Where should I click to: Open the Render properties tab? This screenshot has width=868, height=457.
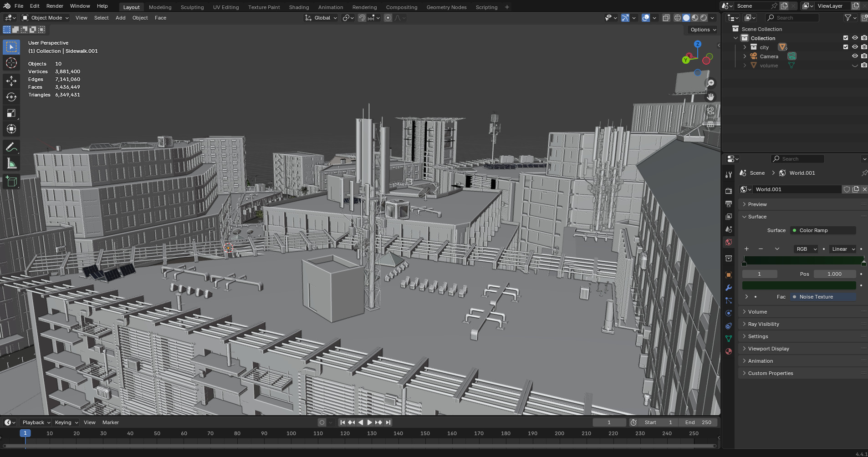[x=729, y=191]
